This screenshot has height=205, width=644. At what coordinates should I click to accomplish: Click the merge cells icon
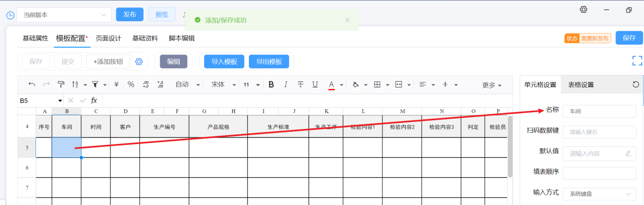(399, 84)
